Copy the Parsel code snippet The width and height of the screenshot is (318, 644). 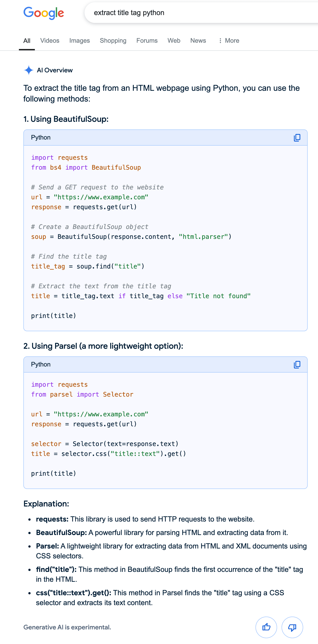point(297,364)
